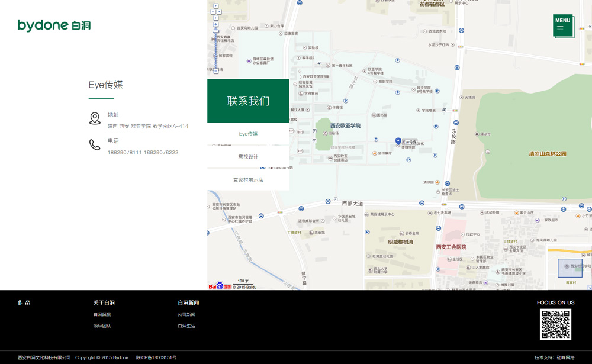The height and width of the screenshot is (364, 592).
Task: Open the green MENU button
Action: tap(563, 25)
